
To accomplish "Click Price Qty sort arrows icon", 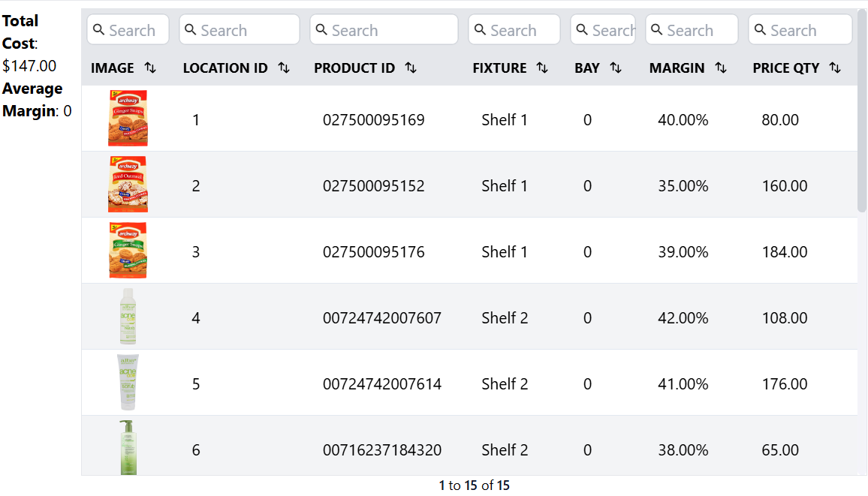I will [x=835, y=68].
